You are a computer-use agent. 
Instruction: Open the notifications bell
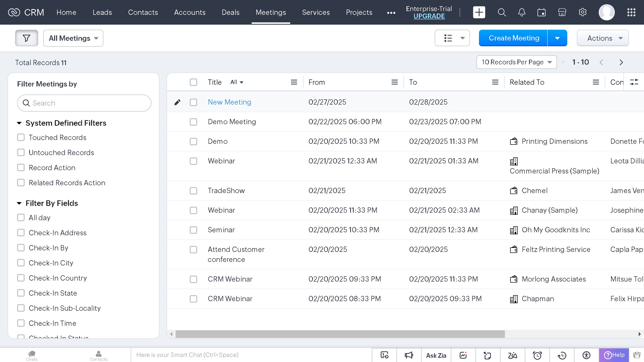pos(522,12)
